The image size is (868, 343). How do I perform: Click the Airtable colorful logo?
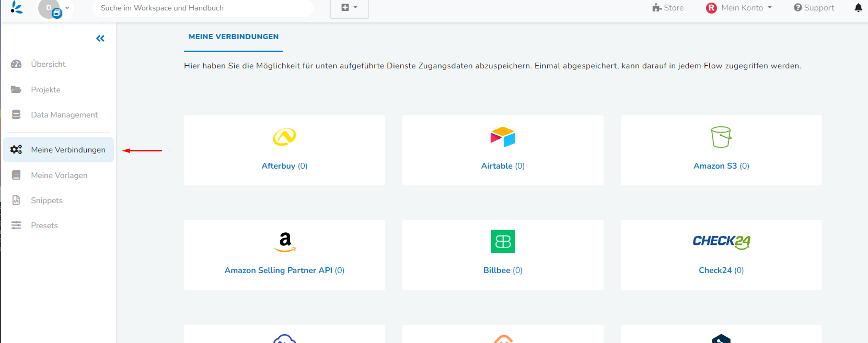point(503,137)
